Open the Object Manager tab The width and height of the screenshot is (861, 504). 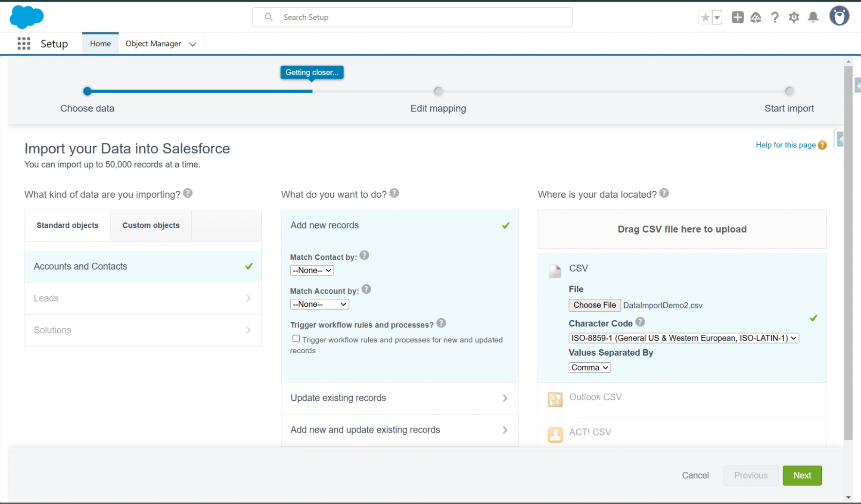pyautogui.click(x=153, y=44)
